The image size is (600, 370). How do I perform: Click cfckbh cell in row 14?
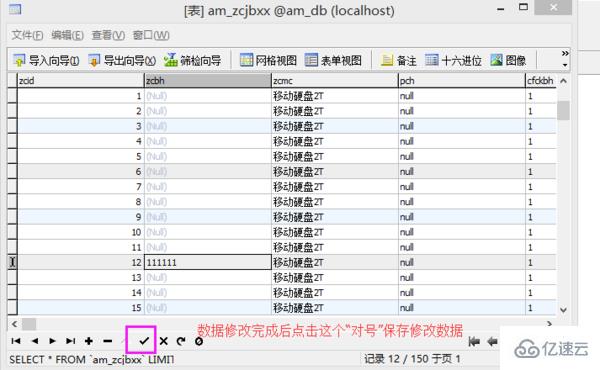pyautogui.click(x=541, y=293)
